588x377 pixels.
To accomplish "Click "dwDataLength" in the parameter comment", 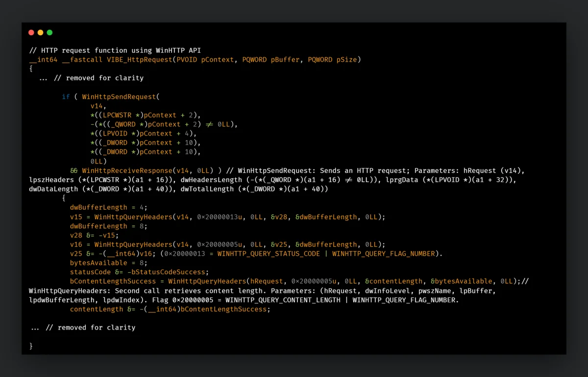I will pyautogui.click(x=53, y=189).
